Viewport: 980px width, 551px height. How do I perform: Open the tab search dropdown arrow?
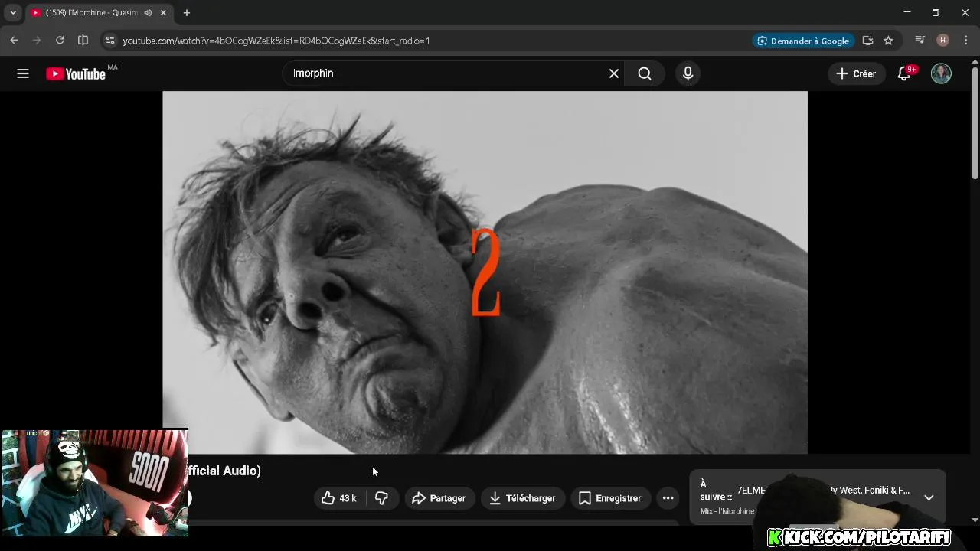point(13,13)
